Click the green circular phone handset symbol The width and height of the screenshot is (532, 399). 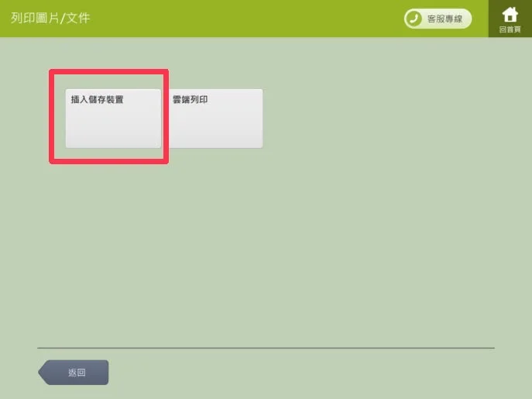(414, 19)
